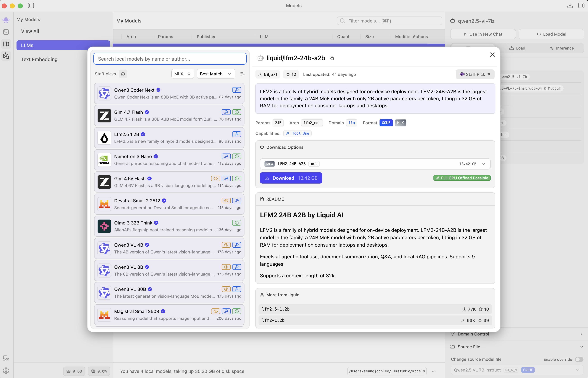588x378 pixels.
Task: Refresh the Staff picks list
Action: (123, 74)
